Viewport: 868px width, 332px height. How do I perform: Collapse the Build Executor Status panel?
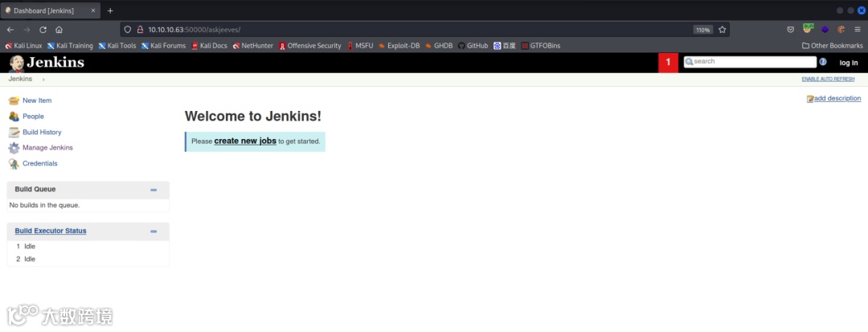[154, 232]
